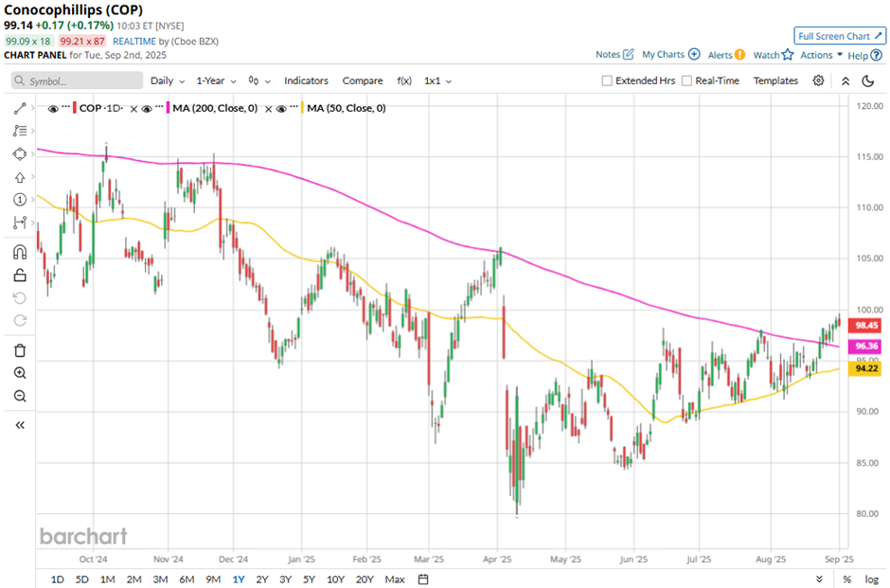
Task: Switch range to Max
Action: (395, 579)
